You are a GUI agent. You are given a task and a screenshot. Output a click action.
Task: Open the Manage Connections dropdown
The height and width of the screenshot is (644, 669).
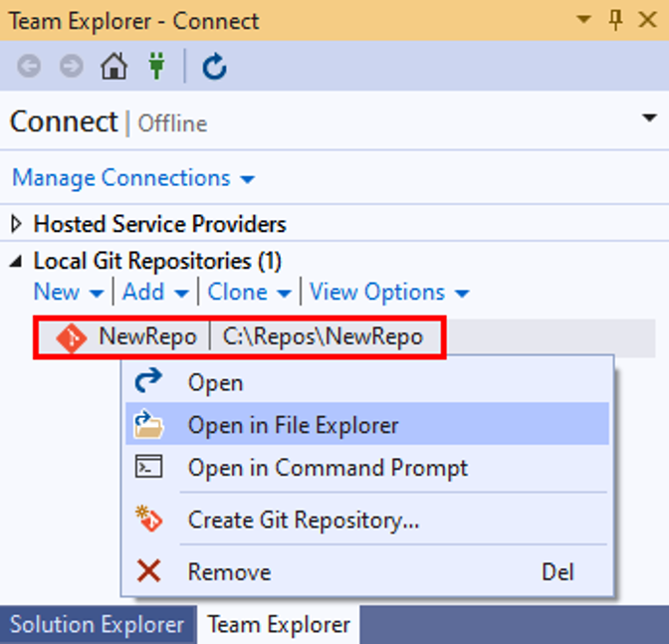point(133,178)
